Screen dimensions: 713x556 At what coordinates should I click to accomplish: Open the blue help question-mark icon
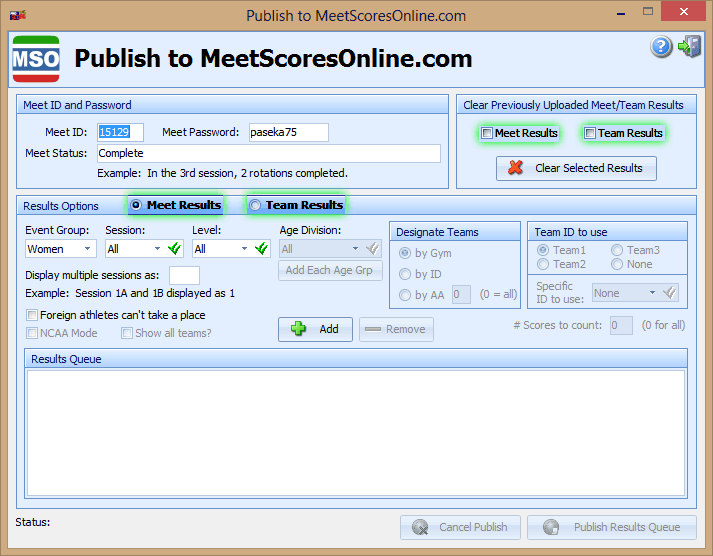point(661,46)
